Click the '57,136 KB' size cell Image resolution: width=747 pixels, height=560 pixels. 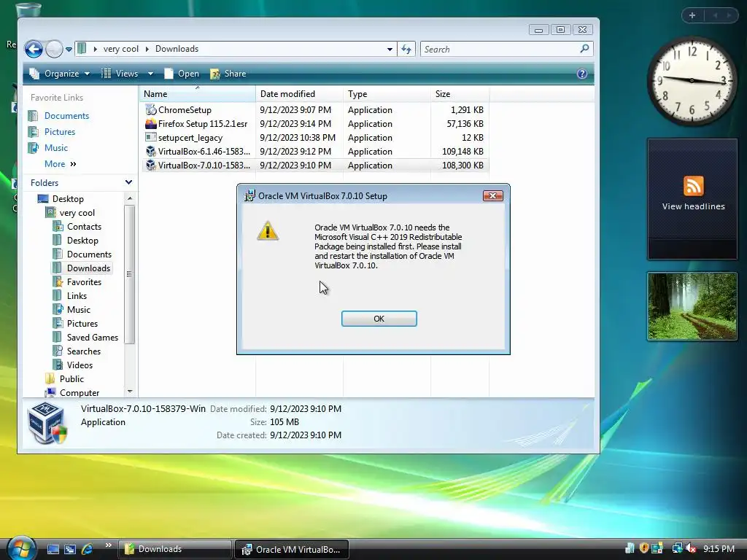(465, 124)
